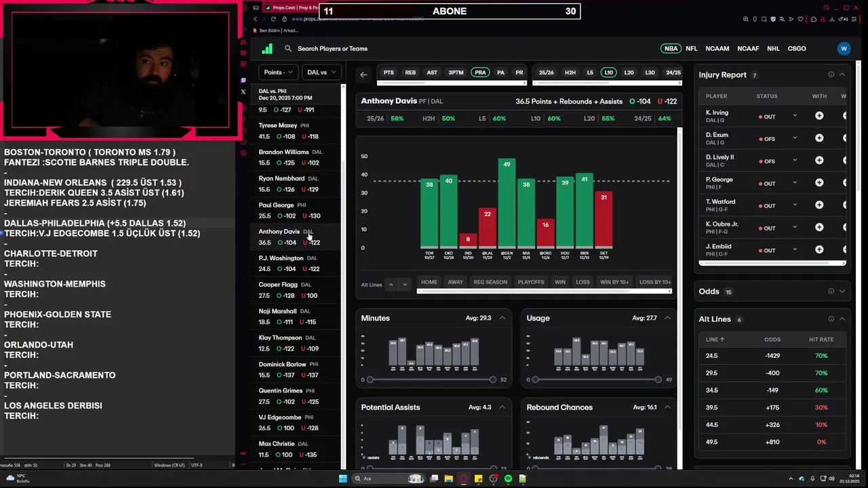Raise alt line with up stepper

(x=391, y=285)
